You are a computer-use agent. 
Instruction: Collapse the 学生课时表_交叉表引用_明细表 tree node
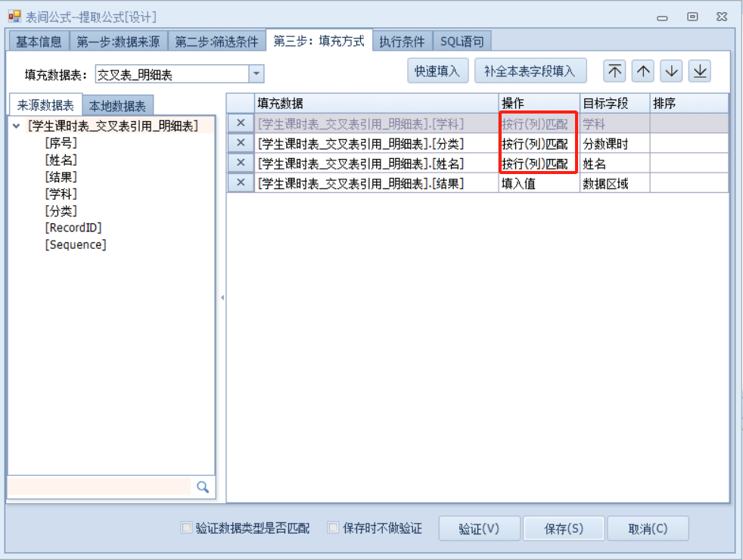[17, 126]
